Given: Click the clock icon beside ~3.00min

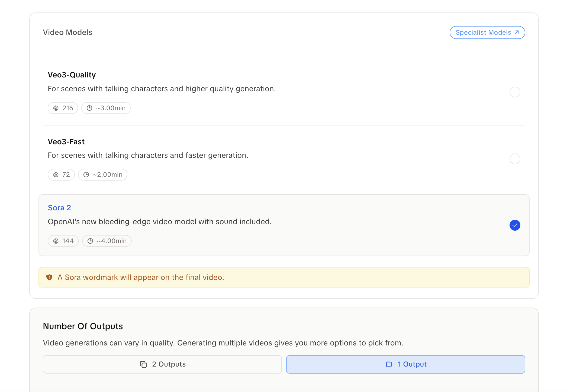Looking at the screenshot, I should click(x=89, y=108).
